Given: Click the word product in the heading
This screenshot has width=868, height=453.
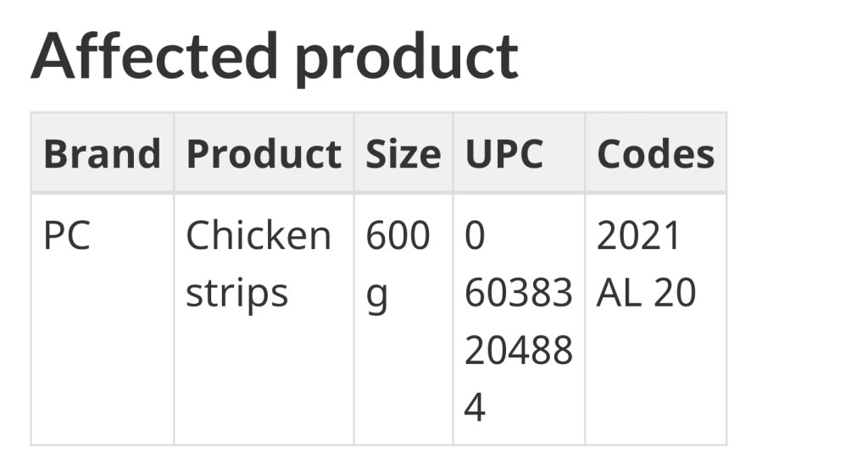Looking at the screenshot, I should point(406,58).
